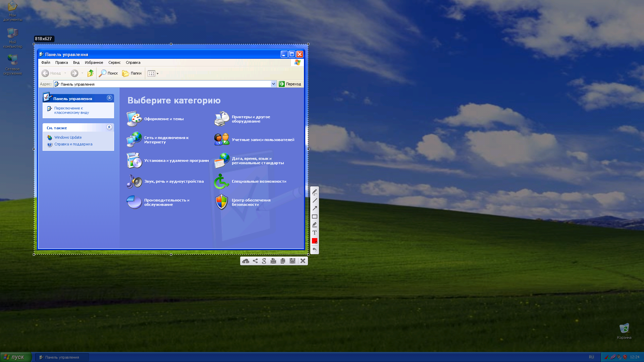Open the red color picker swatch

click(x=315, y=241)
